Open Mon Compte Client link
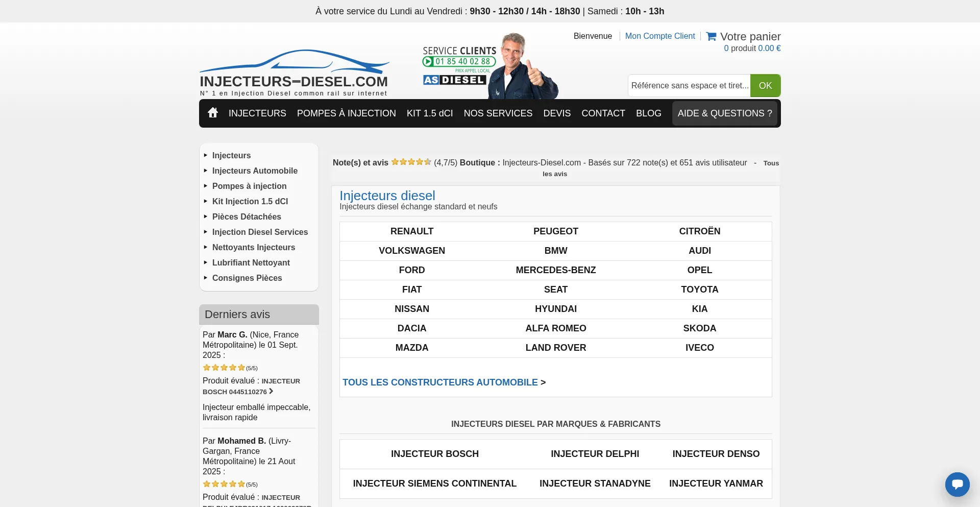 [x=660, y=36]
